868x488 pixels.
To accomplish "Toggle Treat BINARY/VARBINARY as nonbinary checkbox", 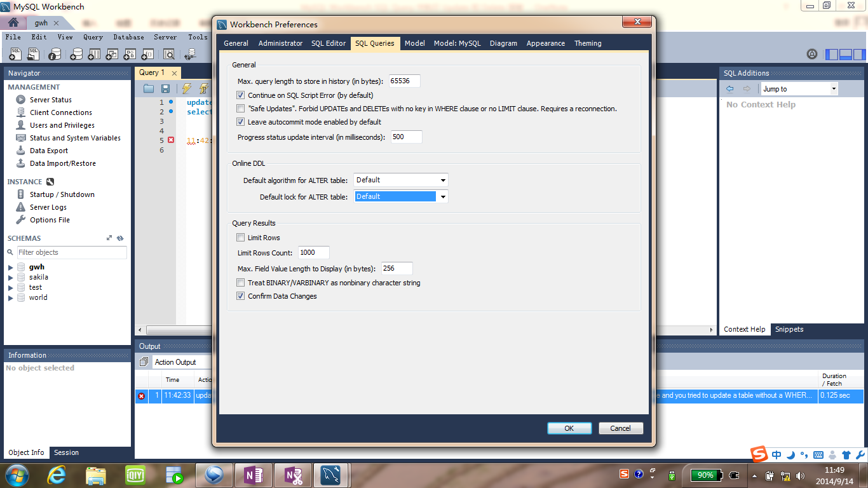I will click(240, 283).
